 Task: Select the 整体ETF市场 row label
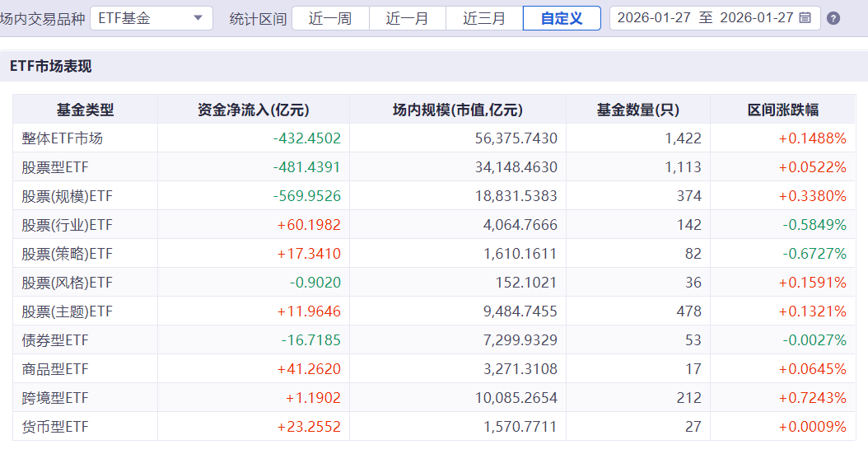[62, 138]
